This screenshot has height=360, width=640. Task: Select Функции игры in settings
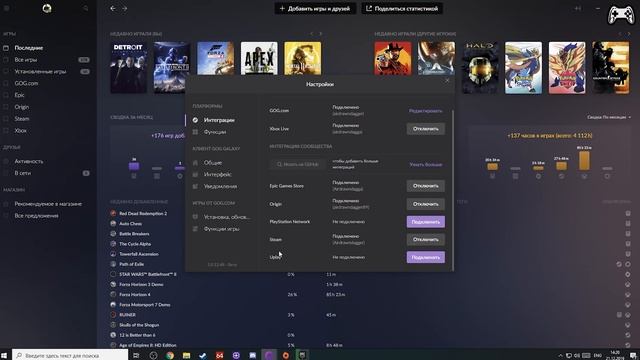click(x=221, y=229)
